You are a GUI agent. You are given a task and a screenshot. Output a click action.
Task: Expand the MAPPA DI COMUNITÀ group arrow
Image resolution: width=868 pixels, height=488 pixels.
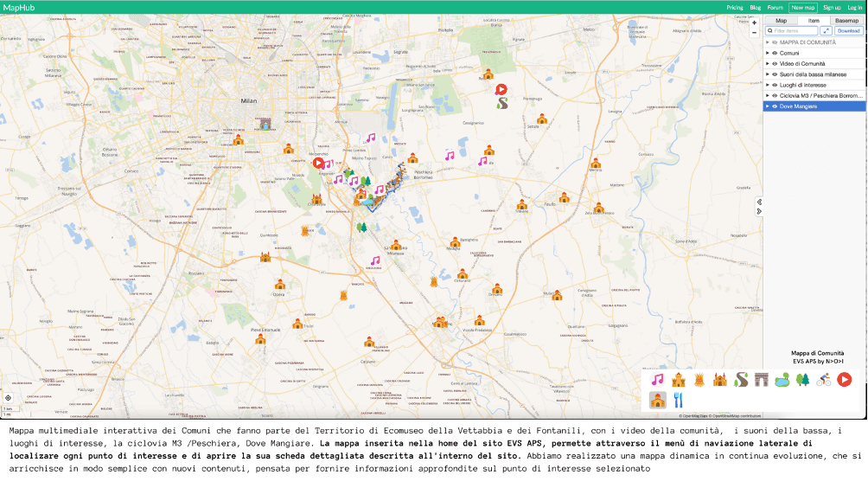coord(768,42)
